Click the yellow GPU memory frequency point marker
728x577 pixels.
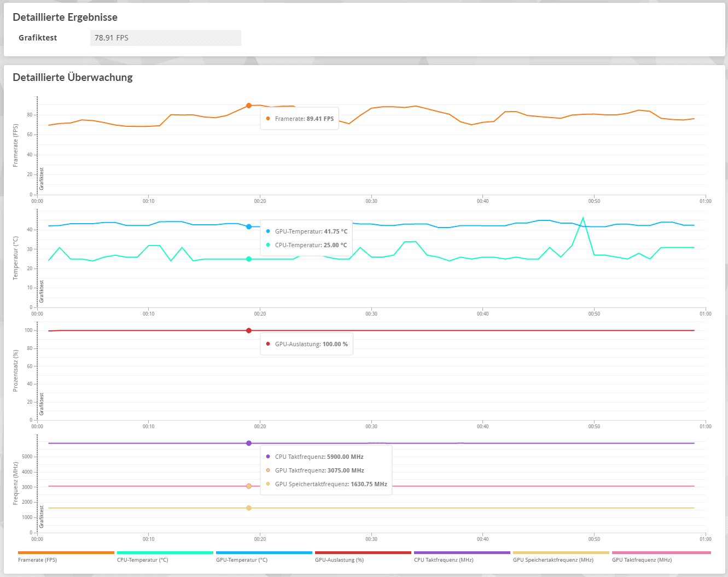(x=249, y=508)
